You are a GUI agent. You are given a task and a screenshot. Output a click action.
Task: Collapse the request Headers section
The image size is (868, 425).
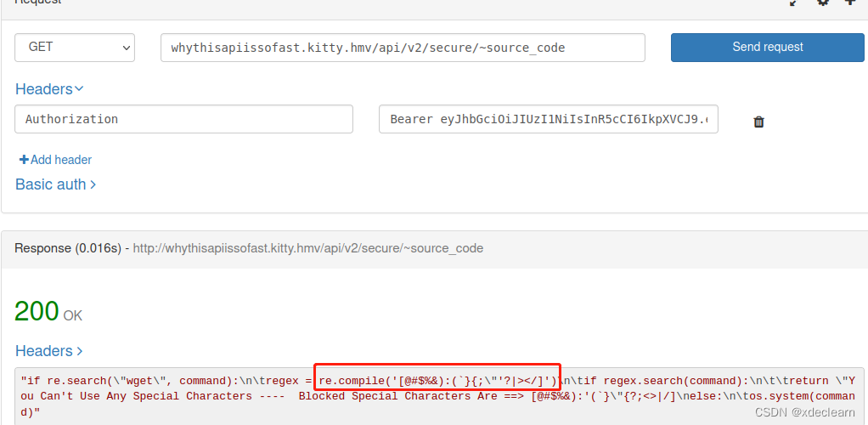(x=49, y=88)
